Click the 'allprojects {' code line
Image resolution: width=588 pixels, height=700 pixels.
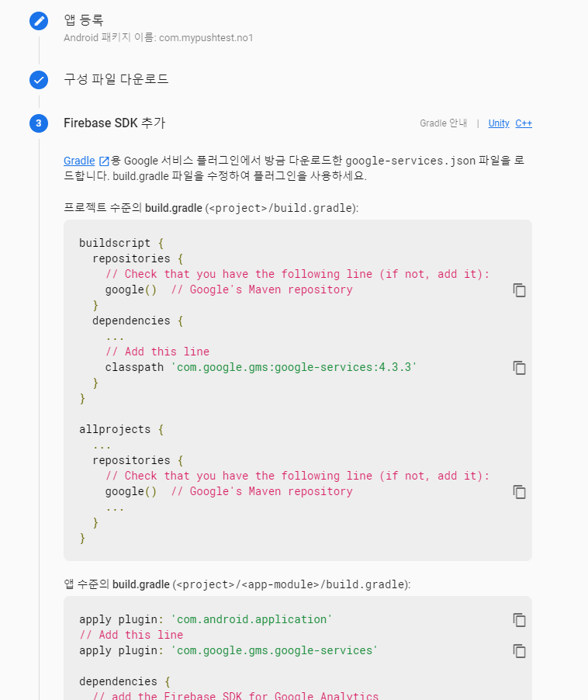(121, 429)
